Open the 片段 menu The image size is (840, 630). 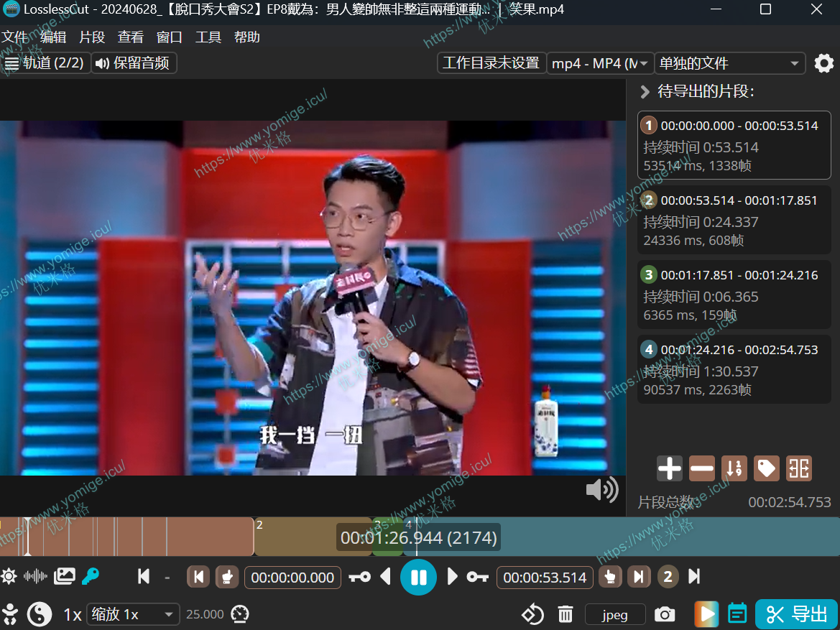coord(92,37)
